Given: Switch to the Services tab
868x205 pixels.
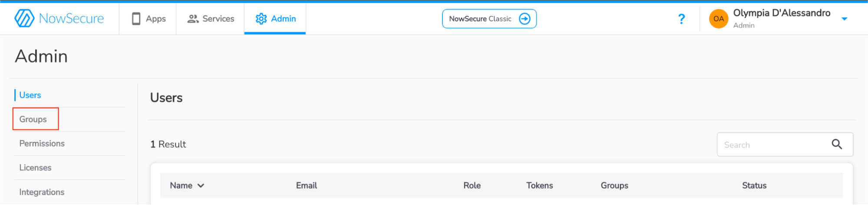Looking at the screenshot, I should click(211, 19).
